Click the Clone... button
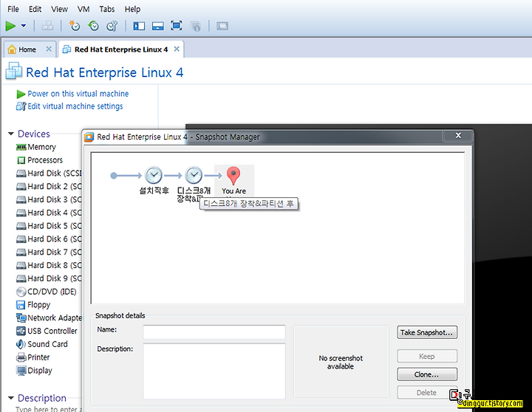Screen dimensions: 532x412 click(x=427, y=374)
